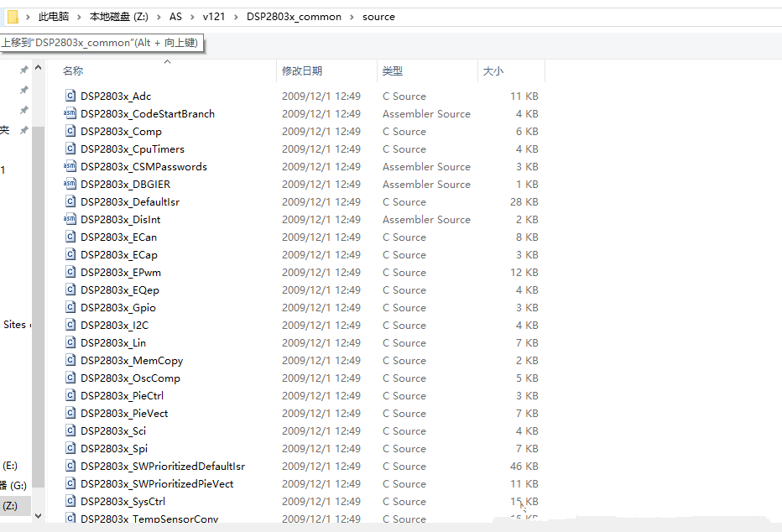
Task: Click the DSP2803x_PieCtrl file icon
Action: pyautogui.click(x=70, y=395)
